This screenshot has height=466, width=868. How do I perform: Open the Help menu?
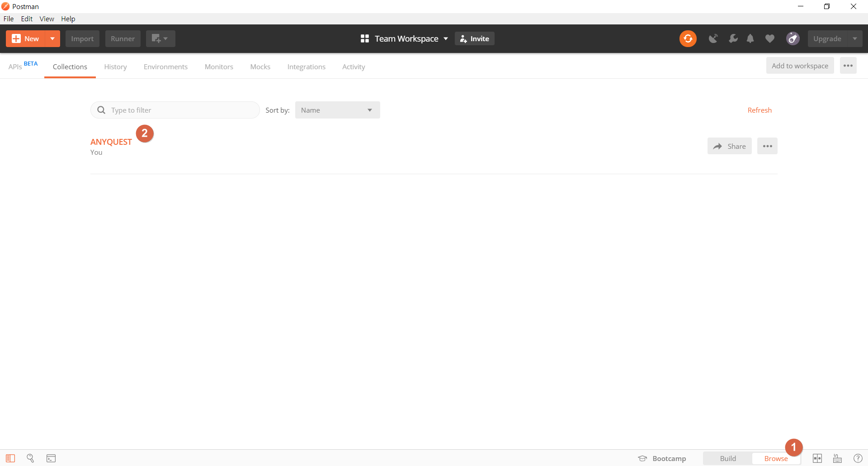coord(68,19)
